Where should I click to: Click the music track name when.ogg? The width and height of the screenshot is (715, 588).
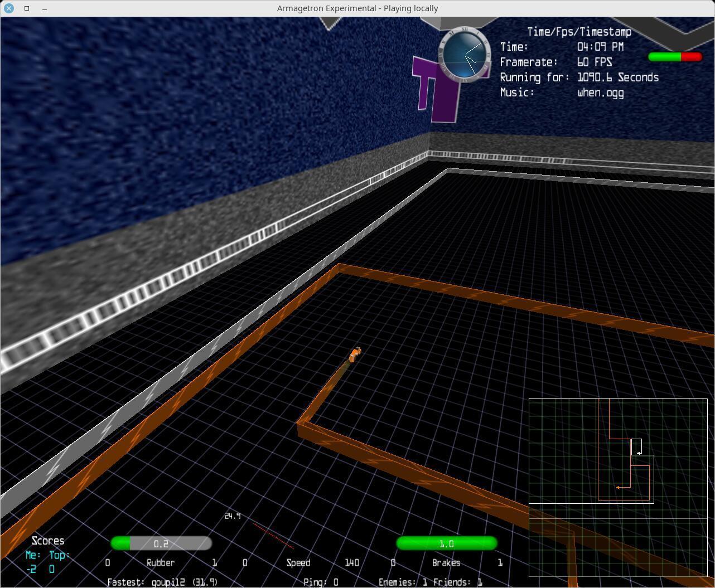pyautogui.click(x=600, y=93)
